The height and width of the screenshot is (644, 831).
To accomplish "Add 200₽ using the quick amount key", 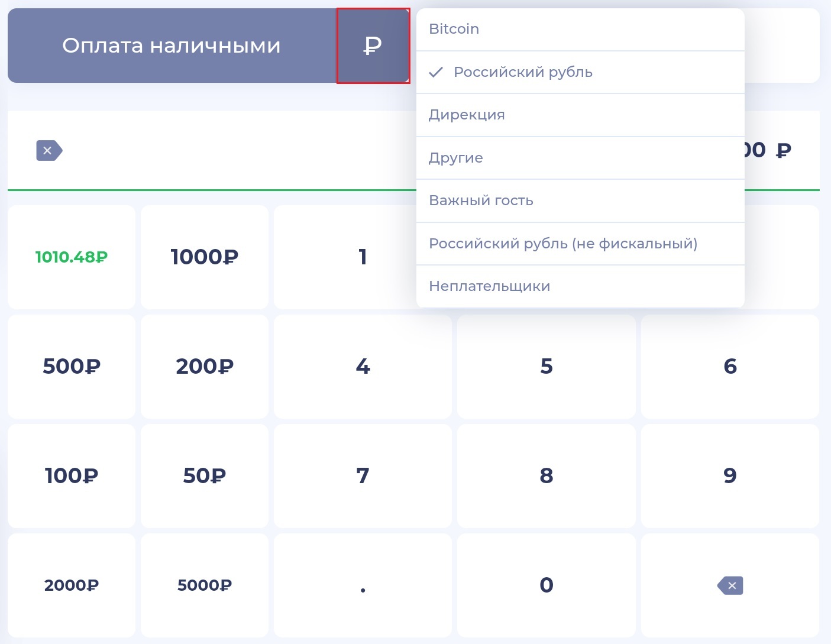I will pyautogui.click(x=205, y=367).
